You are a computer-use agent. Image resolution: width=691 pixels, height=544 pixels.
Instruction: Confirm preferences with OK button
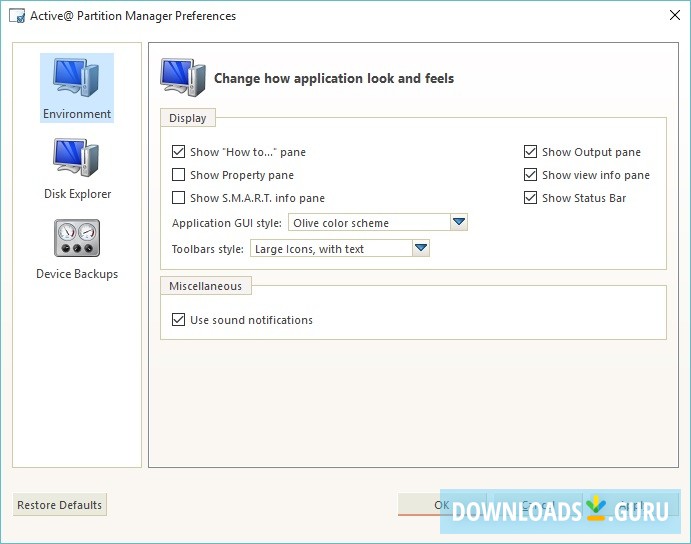click(x=442, y=504)
